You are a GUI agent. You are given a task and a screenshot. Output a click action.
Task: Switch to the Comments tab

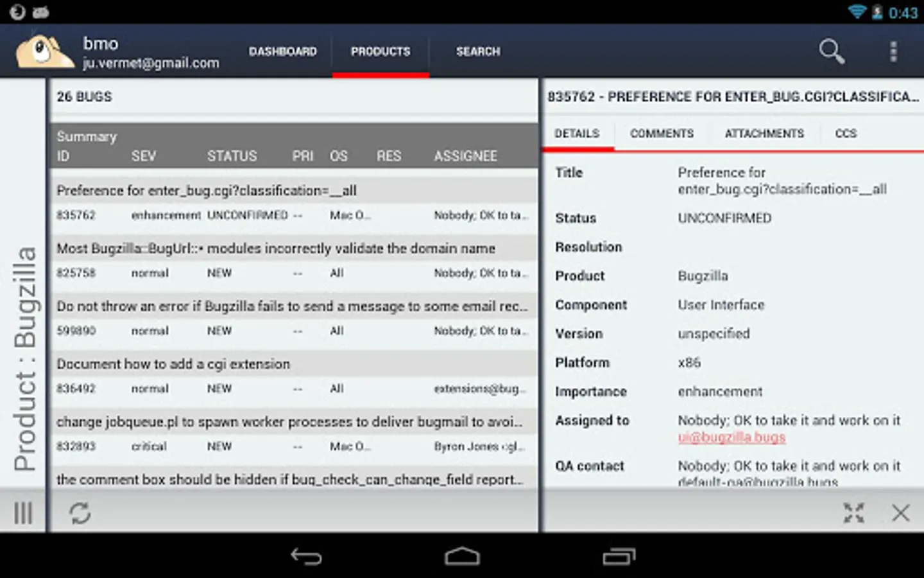(662, 134)
